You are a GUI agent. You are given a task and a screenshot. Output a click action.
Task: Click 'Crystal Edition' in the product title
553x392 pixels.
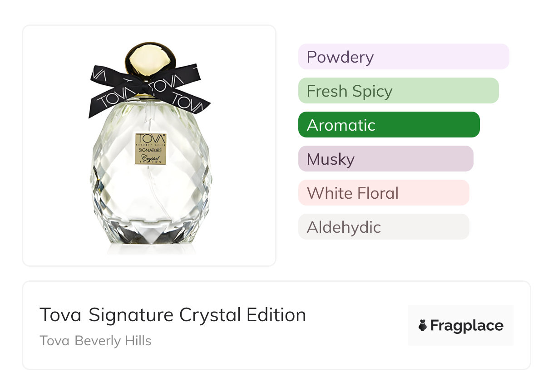[242, 315]
